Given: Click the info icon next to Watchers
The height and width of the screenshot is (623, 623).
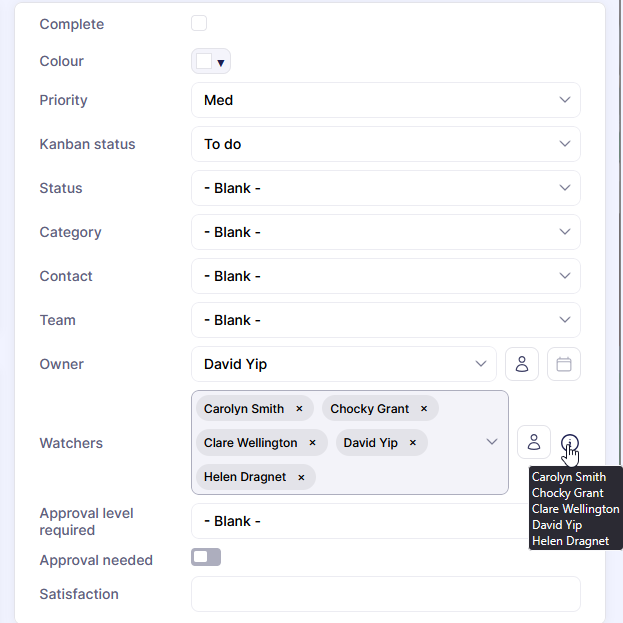Looking at the screenshot, I should pyautogui.click(x=570, y=443).
